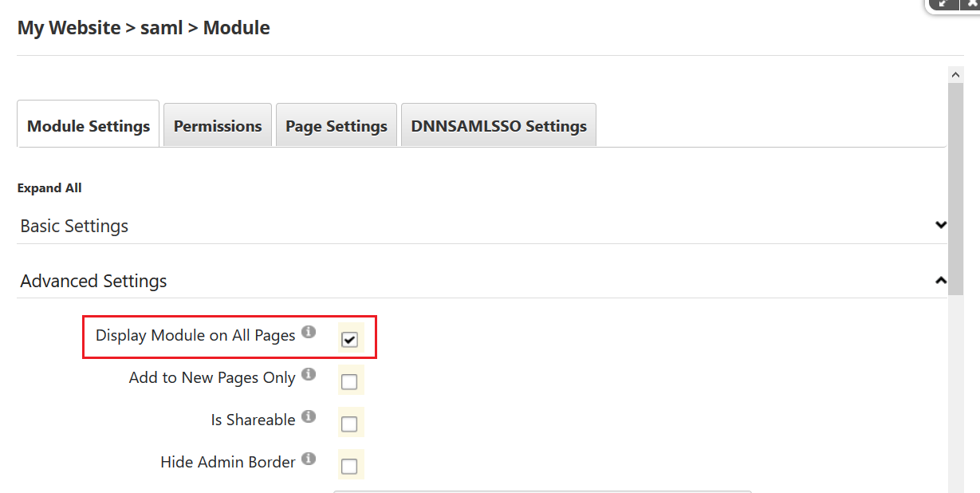The image size is (980, 493).
Task: Collapse the Advanced Settings section
Action: click(x=482, y=281)
